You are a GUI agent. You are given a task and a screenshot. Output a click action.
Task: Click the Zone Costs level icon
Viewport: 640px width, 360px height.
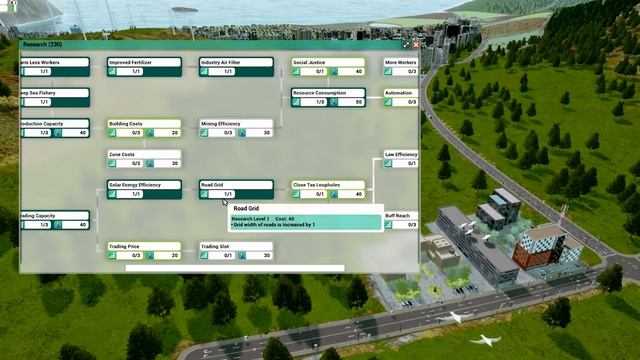click(x=112, y=163)
